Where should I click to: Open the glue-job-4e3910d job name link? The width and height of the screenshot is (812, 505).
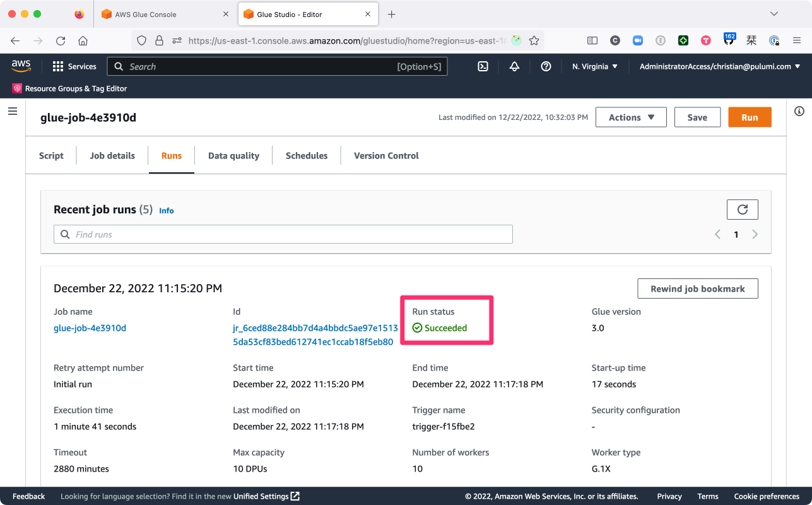pos(90,328)
